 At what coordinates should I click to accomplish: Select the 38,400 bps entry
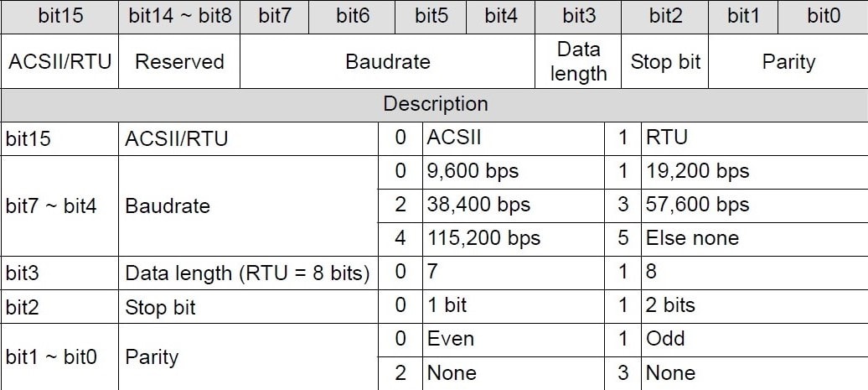[x=513, y=205]
